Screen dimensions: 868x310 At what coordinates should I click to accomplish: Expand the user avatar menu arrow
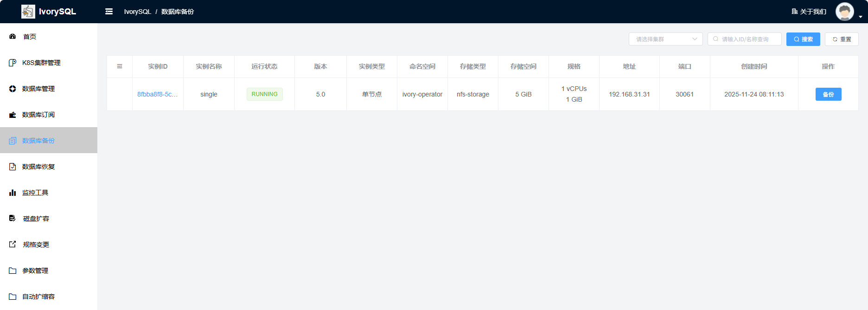(x=861, y=17)
